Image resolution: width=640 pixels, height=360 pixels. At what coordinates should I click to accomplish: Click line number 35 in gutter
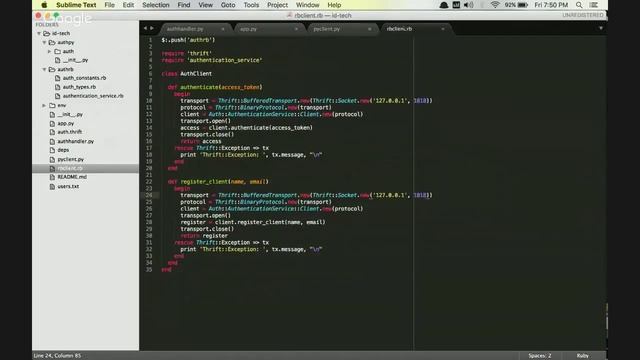(149, 269)
